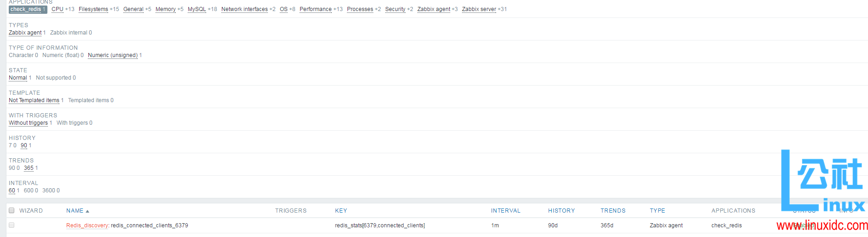Viewport: 868px width, 237px height.
Task: Click the 1m interval cell
Action: click(495, 225)
